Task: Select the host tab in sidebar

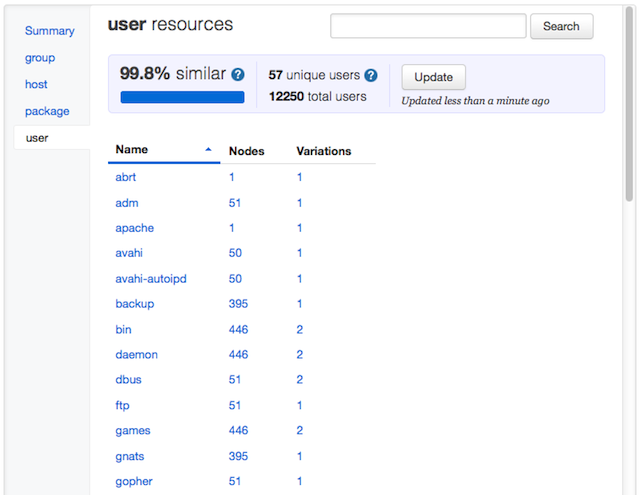Action: [37, 85]
